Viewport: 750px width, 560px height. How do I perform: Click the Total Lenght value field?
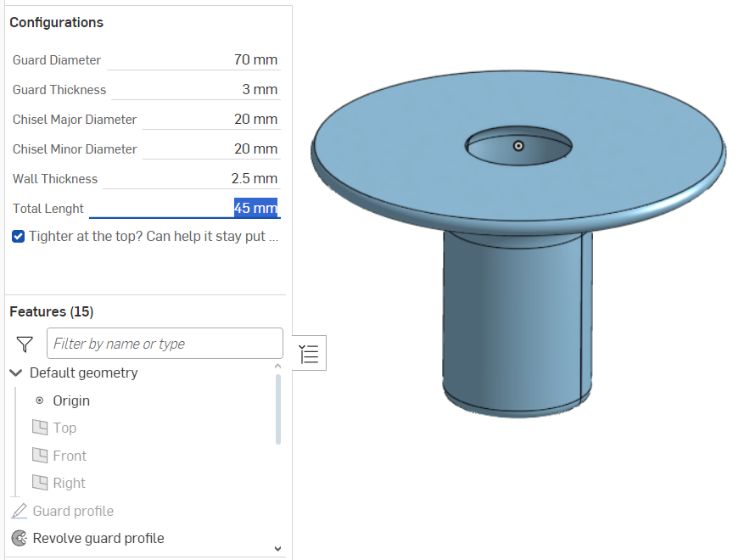pos(185,208)
